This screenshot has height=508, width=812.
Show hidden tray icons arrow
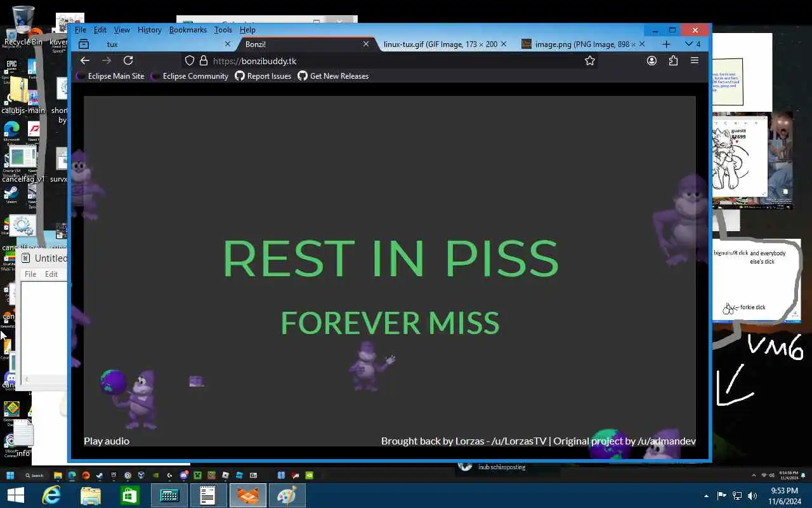[x=706, y=496]
